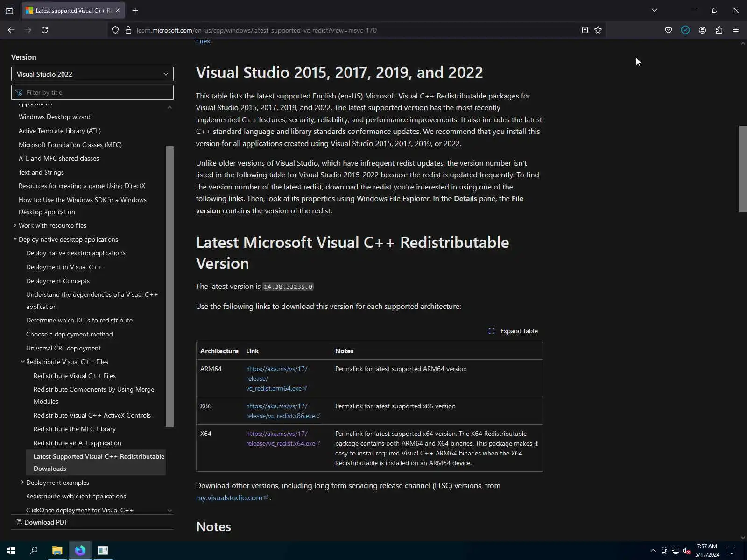This screenshot has height=560, width=747.
Task: Focus the Filter by title box
Action: (x=92, y=92)
